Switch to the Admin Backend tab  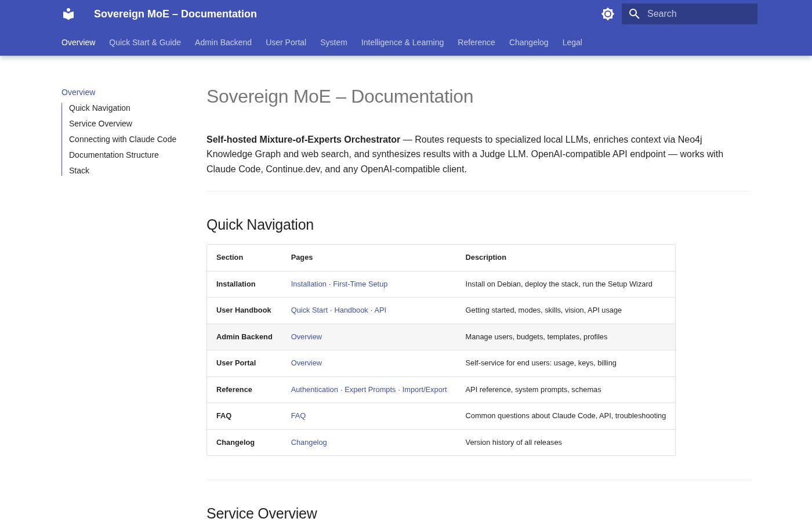coord(223,42)
